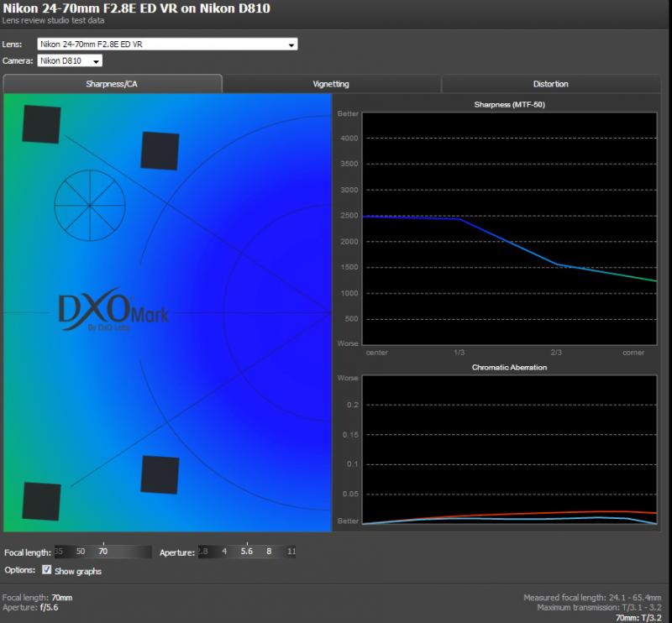672x623 pixels.
Task: Click the 'Show graphs' label text
Action: pyautogui.click(x=78, y=571)
